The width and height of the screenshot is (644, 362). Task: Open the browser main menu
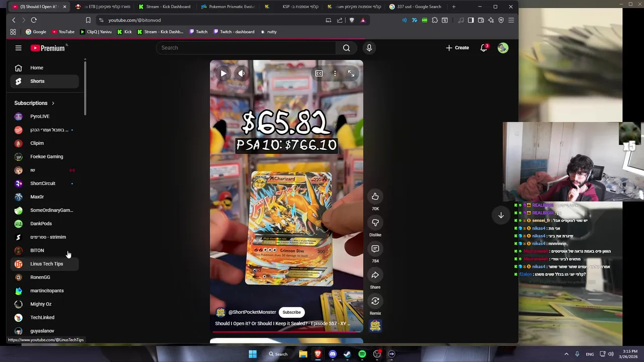(511, 20)
